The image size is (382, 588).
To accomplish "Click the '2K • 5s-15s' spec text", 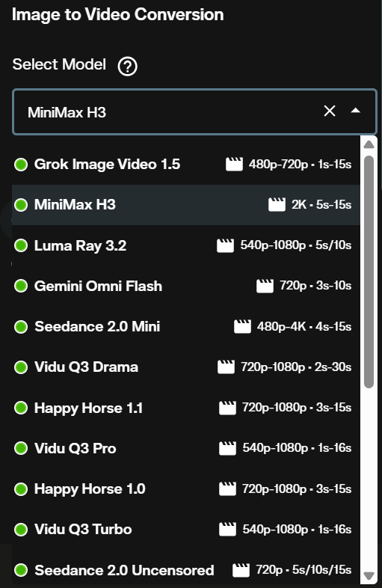I will click(x=321, y=205).
